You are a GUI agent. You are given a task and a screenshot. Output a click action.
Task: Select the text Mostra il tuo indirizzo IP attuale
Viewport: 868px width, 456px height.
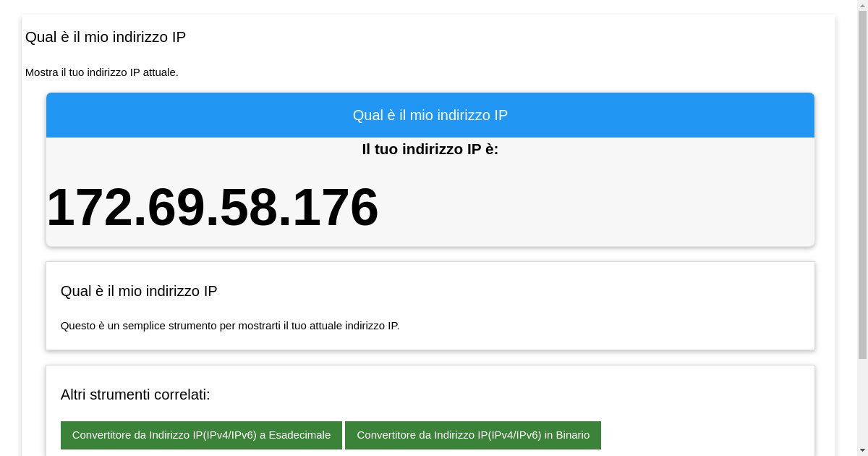102,72
